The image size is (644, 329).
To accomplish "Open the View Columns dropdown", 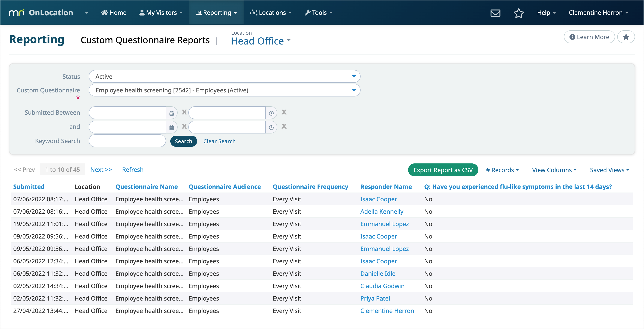I will click(x=554, y=170).
